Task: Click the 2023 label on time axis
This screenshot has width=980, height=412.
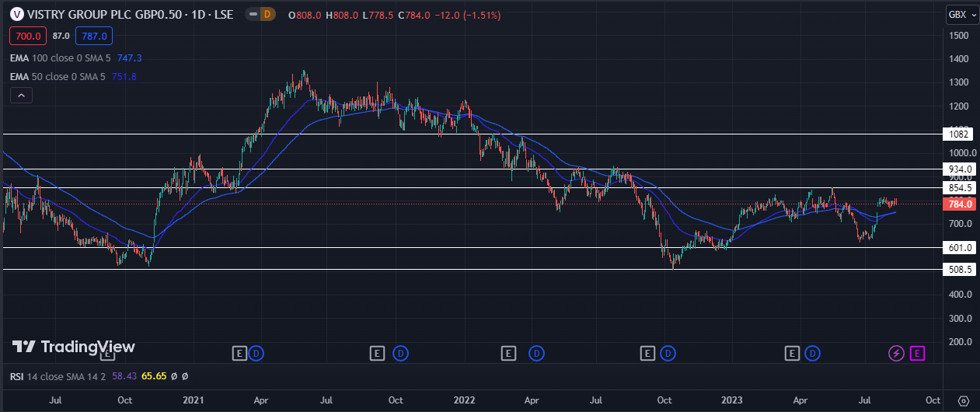Action: (x=733, y=400)
